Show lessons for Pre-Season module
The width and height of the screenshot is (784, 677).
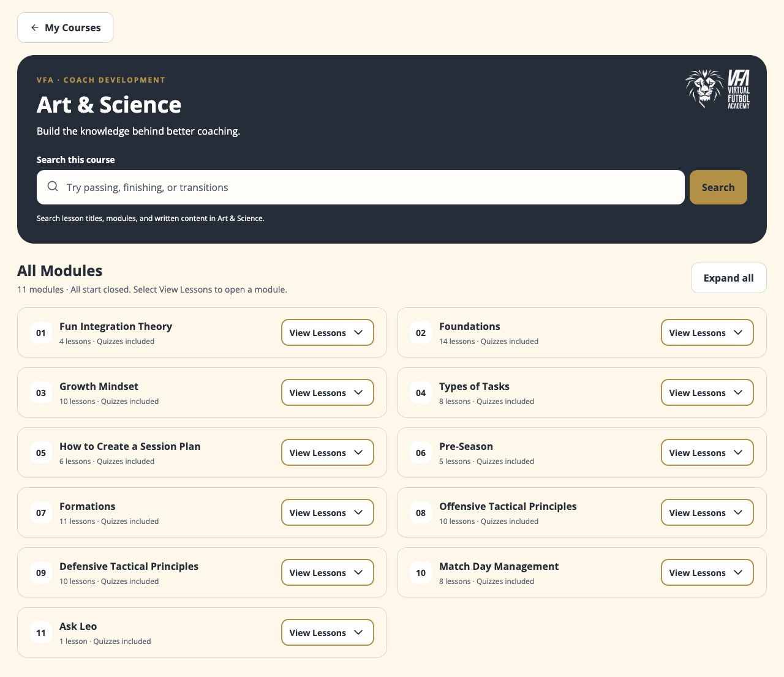pos(707,452)
